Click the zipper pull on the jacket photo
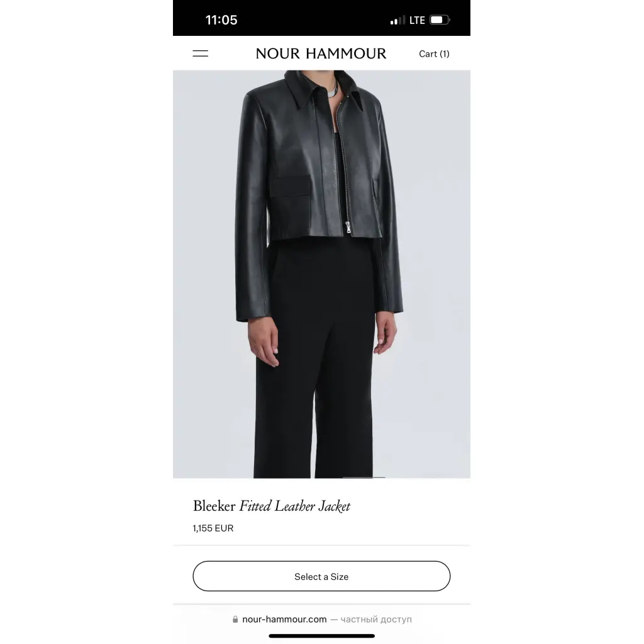 (348, 227)
